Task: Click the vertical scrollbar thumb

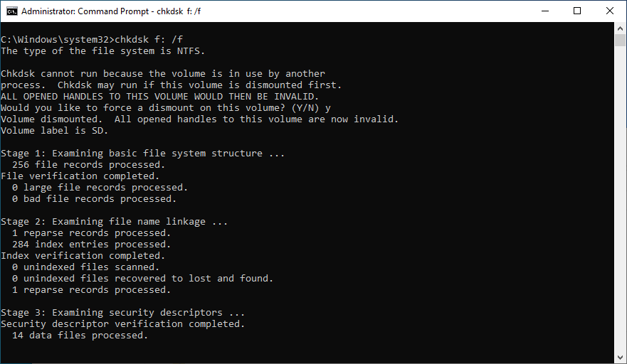Action: [621, 40]
